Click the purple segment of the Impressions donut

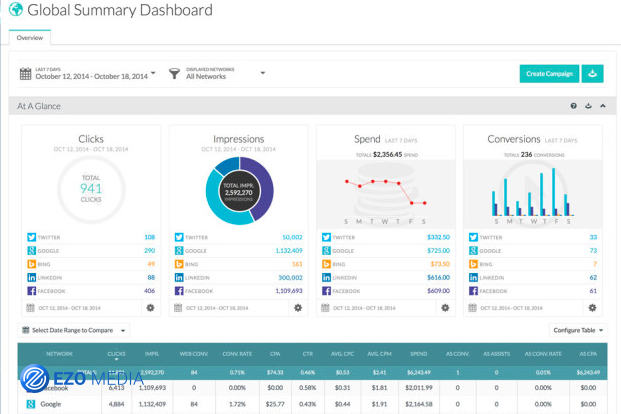click(265, 186)
